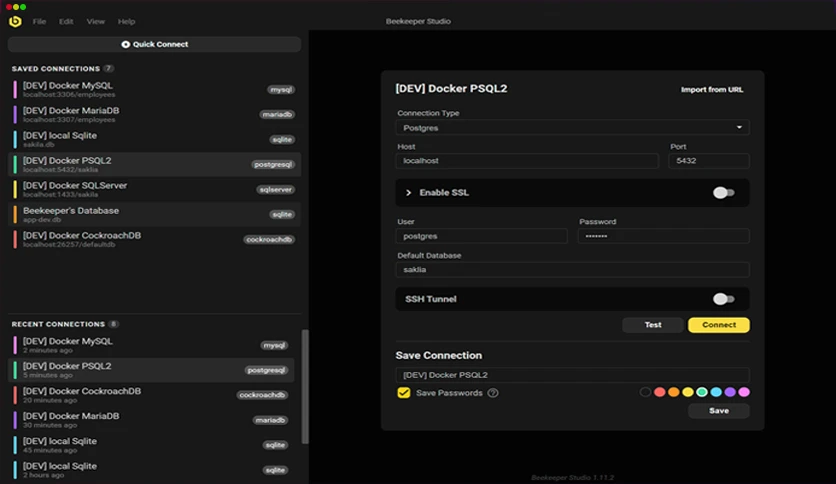Click the Password input field
This screenshot has height=484, width=836.
[x=663, y=236]
